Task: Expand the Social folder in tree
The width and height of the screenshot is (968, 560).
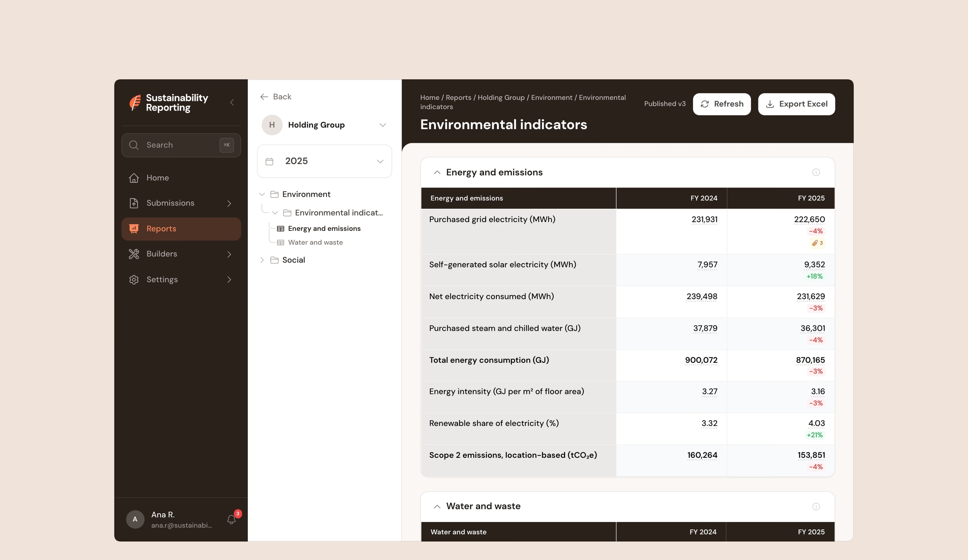Action: pos(262,260)
